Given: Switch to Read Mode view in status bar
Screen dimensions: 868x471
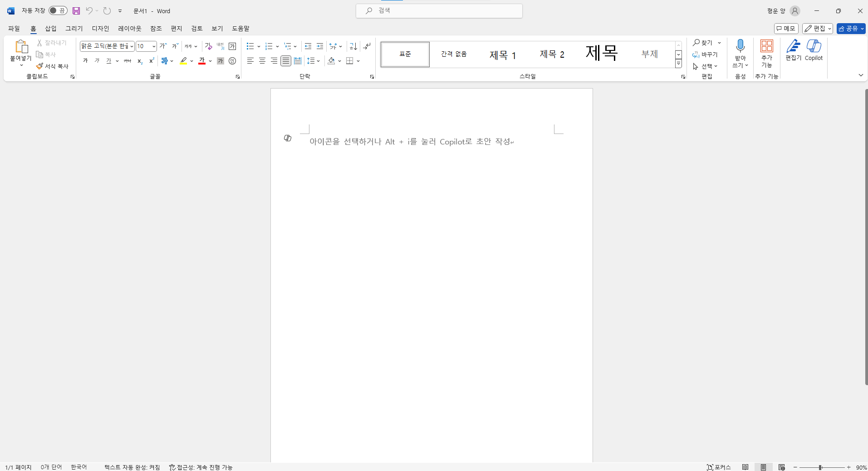Looking at the screenshot, I should (745, 467).
